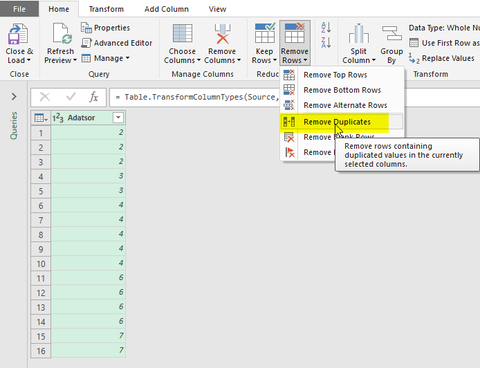Switch to the Home tab
The width and height of the screenshot is (480, 368).
click(x=59, y=9)
